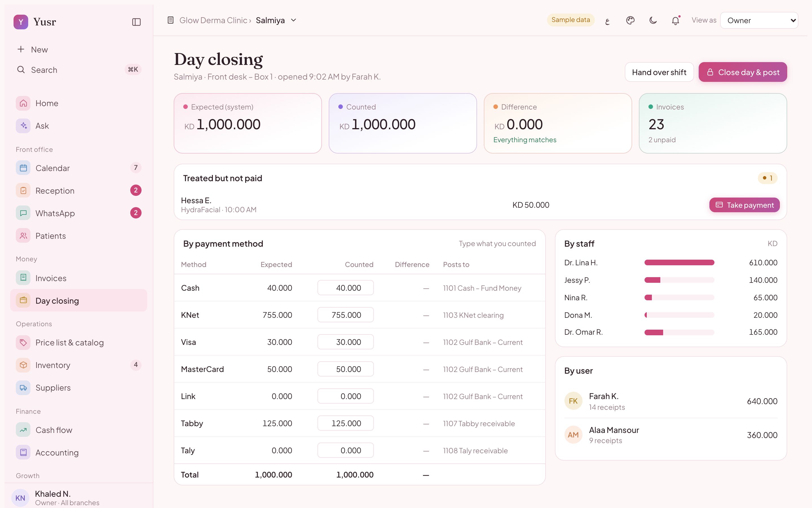Click the Price list & catalog icon
The image size is (812, 508).
23,342
